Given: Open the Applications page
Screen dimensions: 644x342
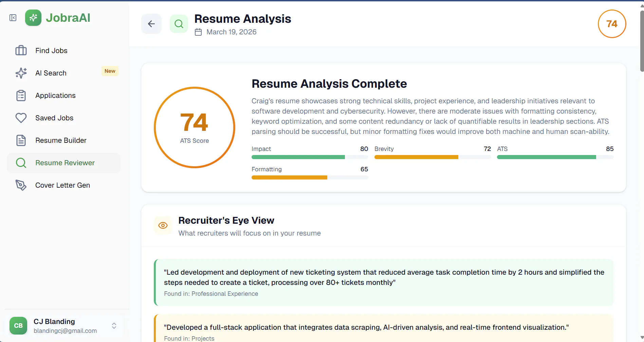Looking at the screenshot, I should (x=63, y=96).
